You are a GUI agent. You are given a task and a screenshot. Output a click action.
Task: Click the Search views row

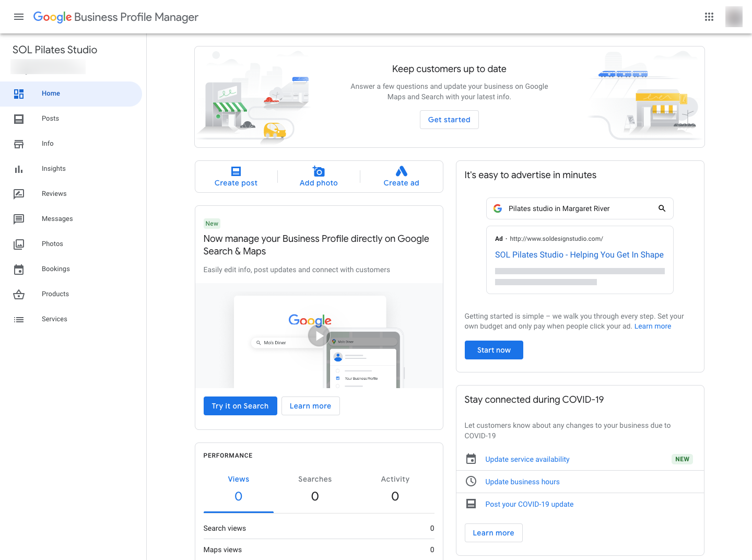(319, 528)
